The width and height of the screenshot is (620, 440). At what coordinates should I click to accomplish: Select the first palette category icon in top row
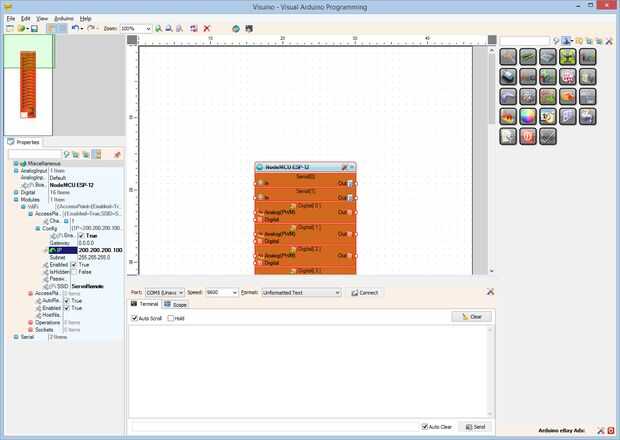point(508,57)
